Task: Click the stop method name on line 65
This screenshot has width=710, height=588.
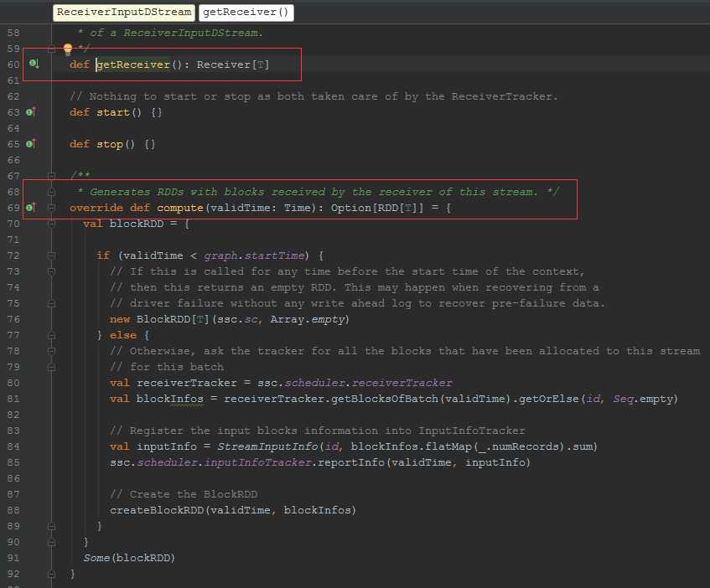Action: pos(110,144)
